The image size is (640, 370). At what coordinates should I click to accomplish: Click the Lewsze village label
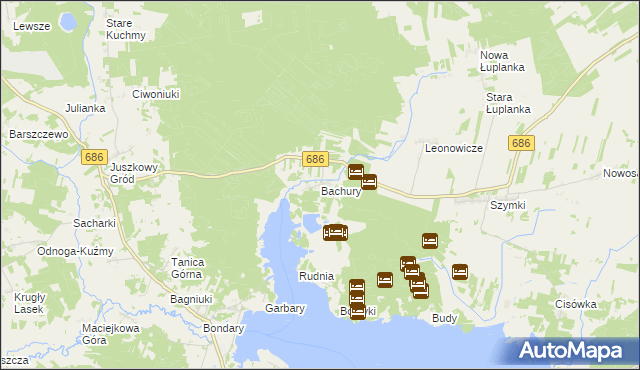click(x=32, y=26)
